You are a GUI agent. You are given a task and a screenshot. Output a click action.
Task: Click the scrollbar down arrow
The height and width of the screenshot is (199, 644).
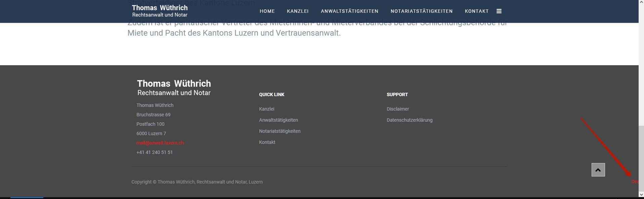641,195
